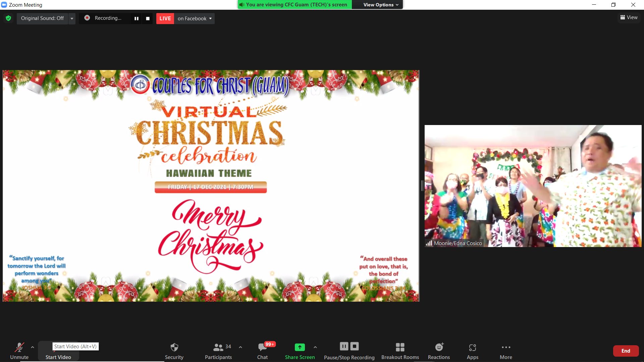Minimize the Zoom window

coord(594,5)
